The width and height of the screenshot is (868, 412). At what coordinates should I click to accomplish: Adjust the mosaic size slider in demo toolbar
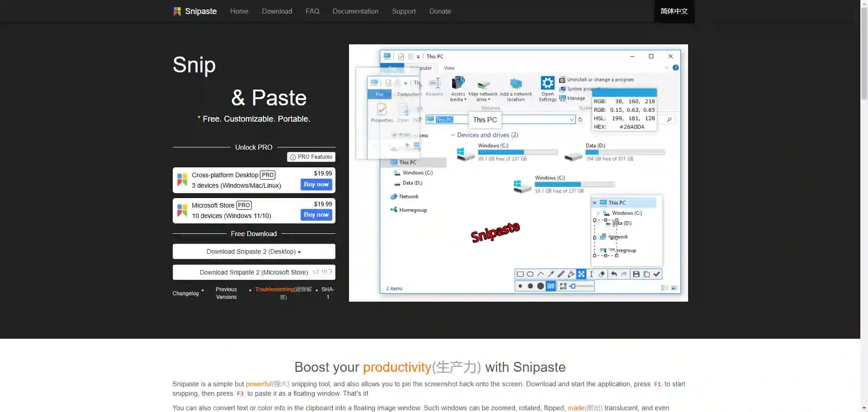(x=581, y=286)
